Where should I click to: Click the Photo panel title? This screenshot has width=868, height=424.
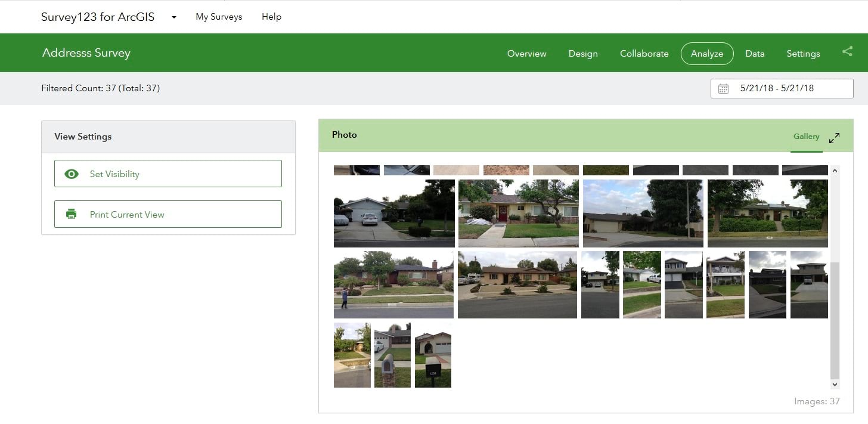pyautogui.click(x=345, y=135)
